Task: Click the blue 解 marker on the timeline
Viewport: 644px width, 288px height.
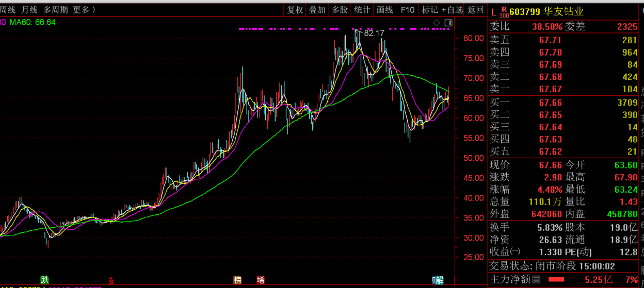Action: pyautogui.click(x=438, y=280)
